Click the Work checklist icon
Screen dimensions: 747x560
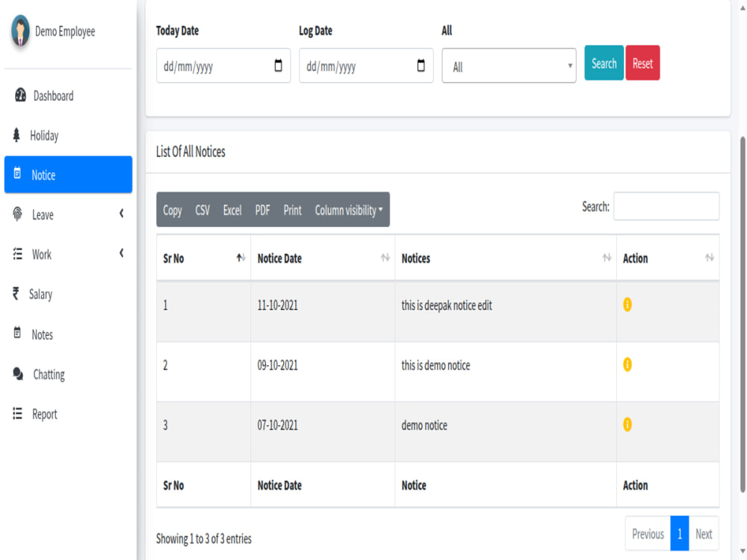tap(18, 254)
